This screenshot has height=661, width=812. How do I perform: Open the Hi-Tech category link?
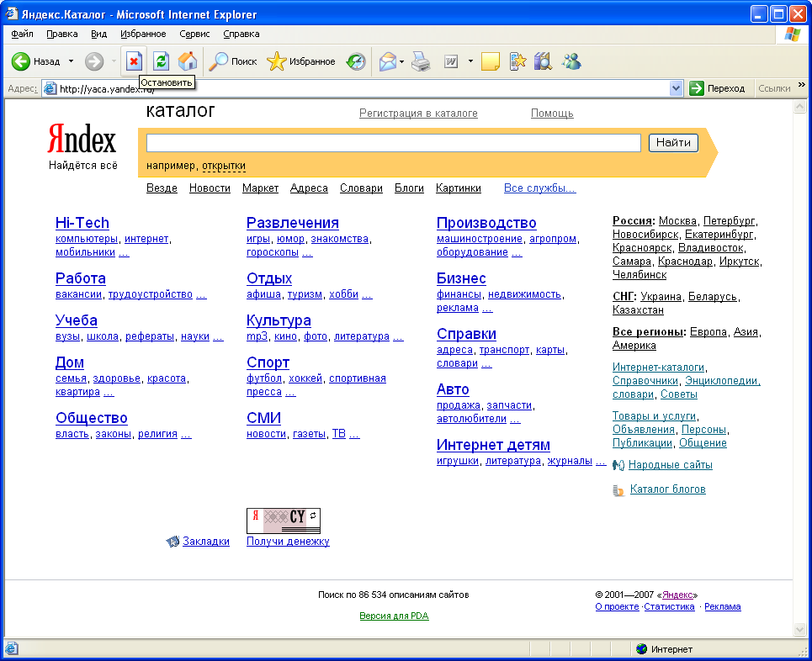82,223
